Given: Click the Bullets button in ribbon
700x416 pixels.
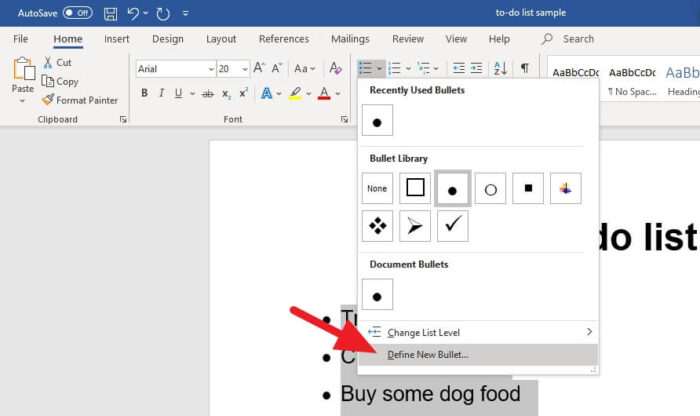Looking at the screenshot, I should [x=365, y=68].
